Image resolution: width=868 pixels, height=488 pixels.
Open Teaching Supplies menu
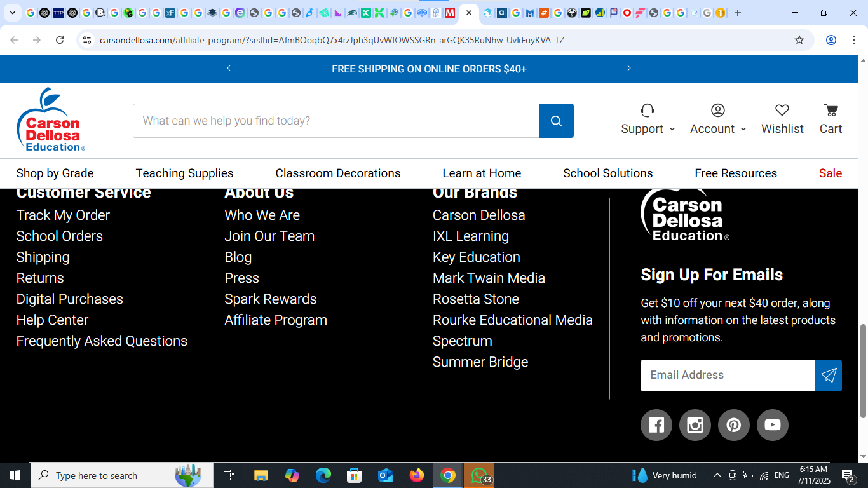184,173
